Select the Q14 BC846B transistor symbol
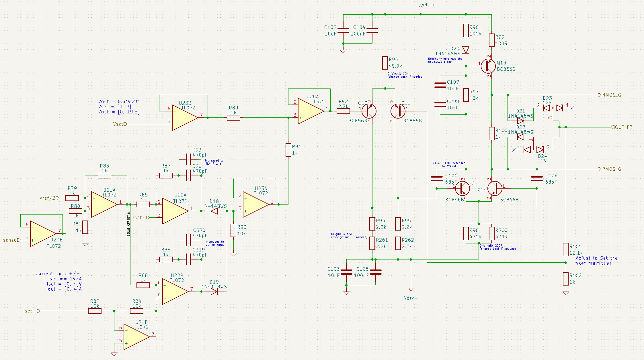Screen dimensions: 644x360 (495, 188)
